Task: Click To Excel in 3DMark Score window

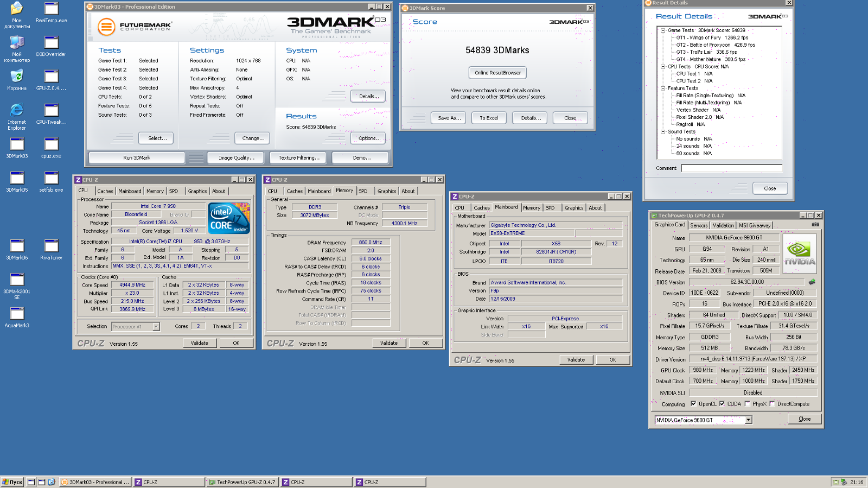Action: pos(489,118)
